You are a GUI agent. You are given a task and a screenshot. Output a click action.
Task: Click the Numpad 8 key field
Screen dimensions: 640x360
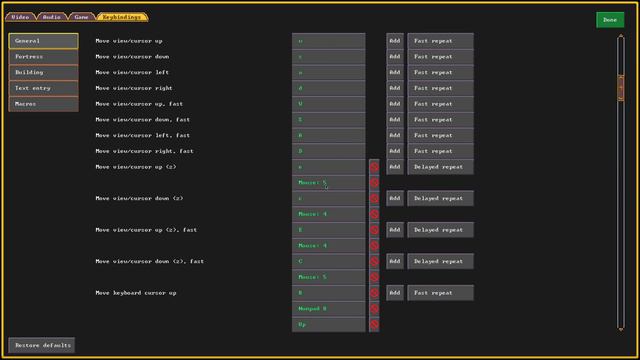pos(329,309)
